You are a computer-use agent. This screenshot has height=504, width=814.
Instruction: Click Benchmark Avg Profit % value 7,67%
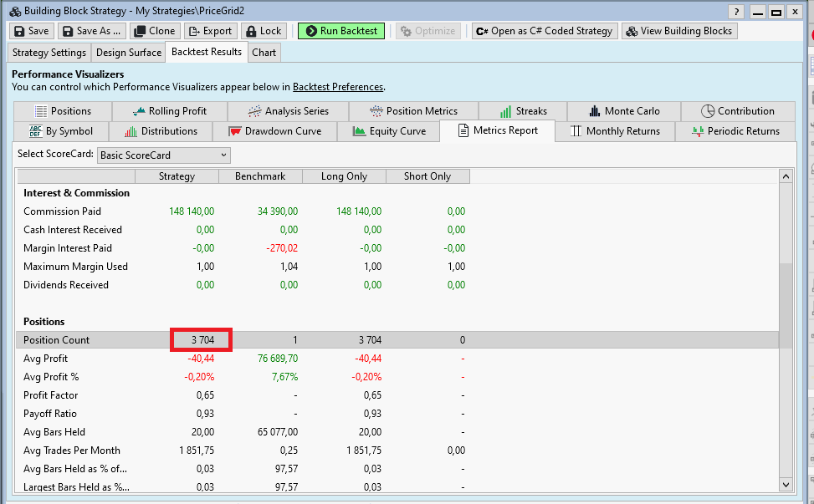[x=285, y=377]
